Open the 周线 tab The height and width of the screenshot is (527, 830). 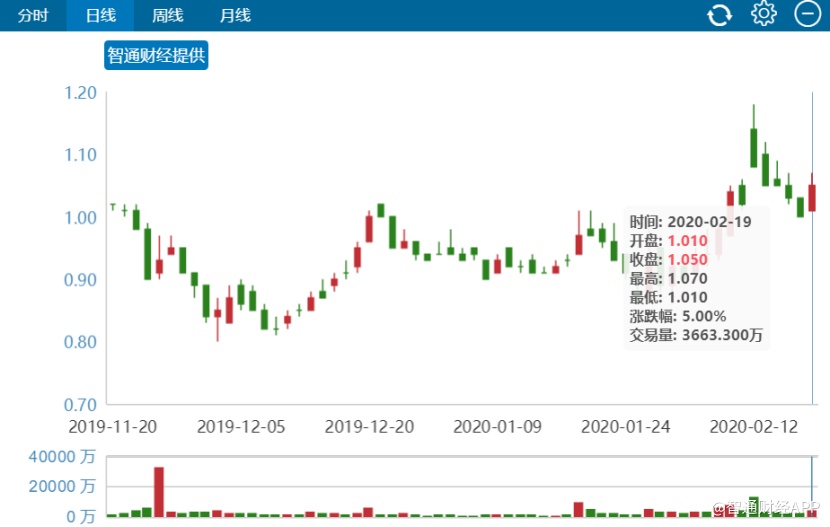pyautogui.click(x=167, y=15)
